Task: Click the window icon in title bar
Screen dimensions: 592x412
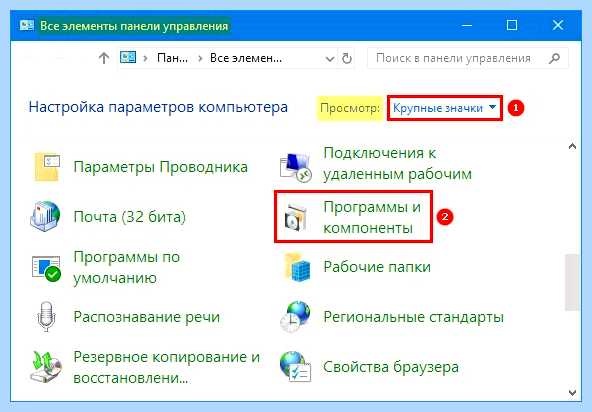Action: (x=27, y=25)
